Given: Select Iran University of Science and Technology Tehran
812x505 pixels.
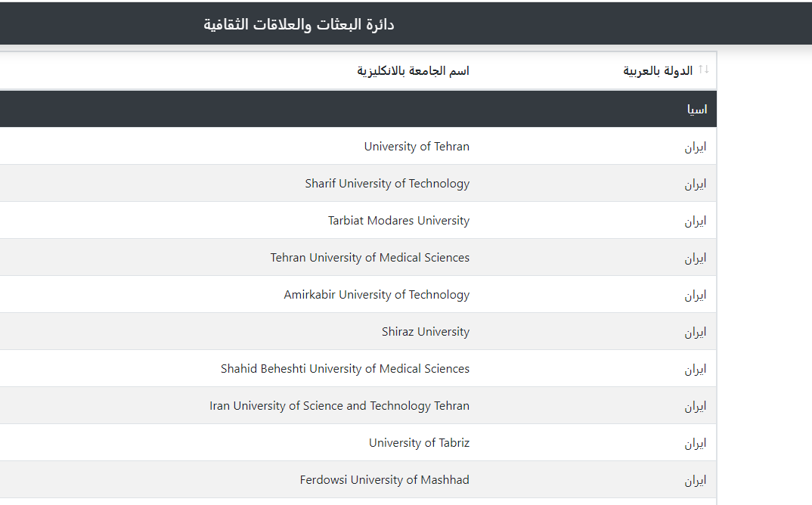Looking at the screenshot, I should pos(339,405).
